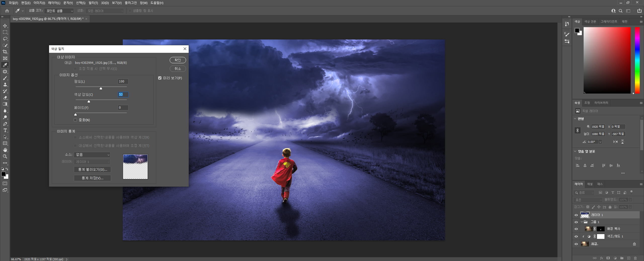The image size is (644, 261).
Task: Click the create new layer icon
Action: [629, 258]
